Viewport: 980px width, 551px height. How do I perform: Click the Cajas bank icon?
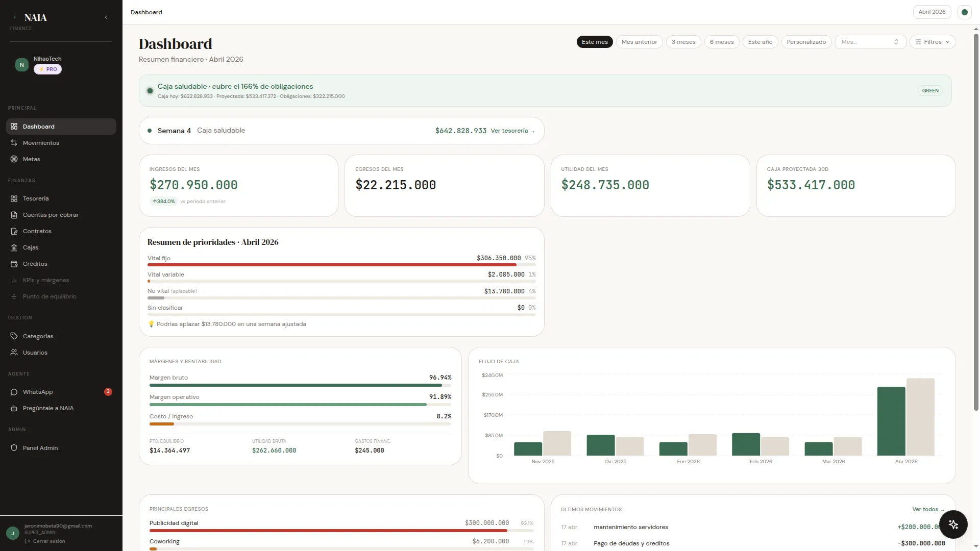pyautogui.click(x=14, y=247)
